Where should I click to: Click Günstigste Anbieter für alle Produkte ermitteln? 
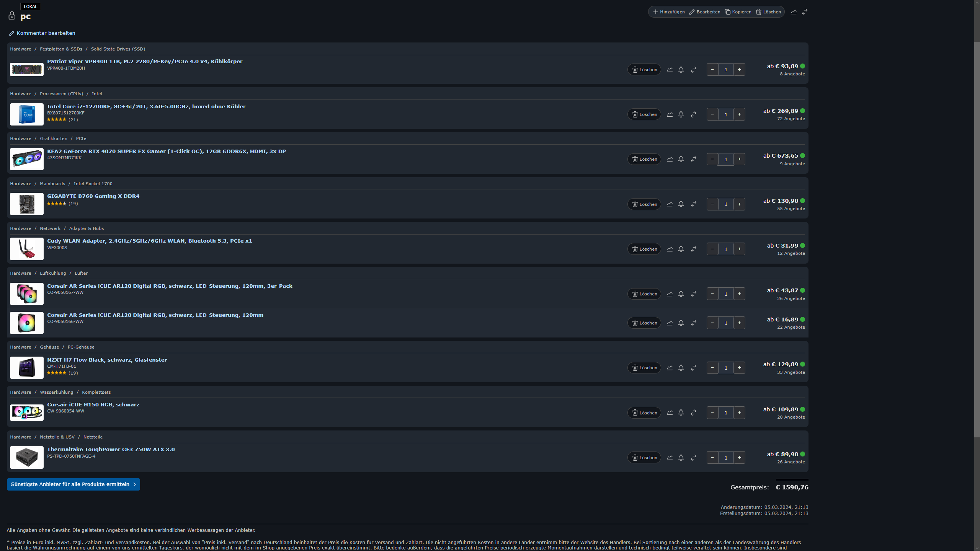point(73,484)
